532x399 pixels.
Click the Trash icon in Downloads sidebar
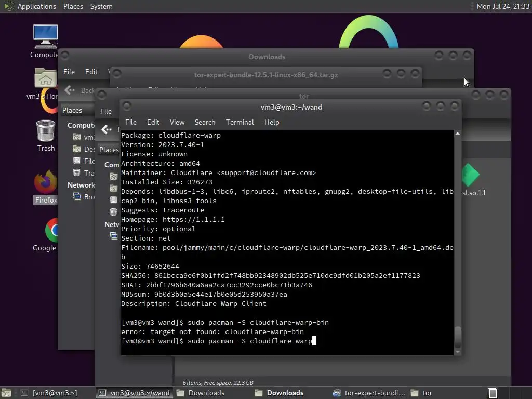coord(77,172)
